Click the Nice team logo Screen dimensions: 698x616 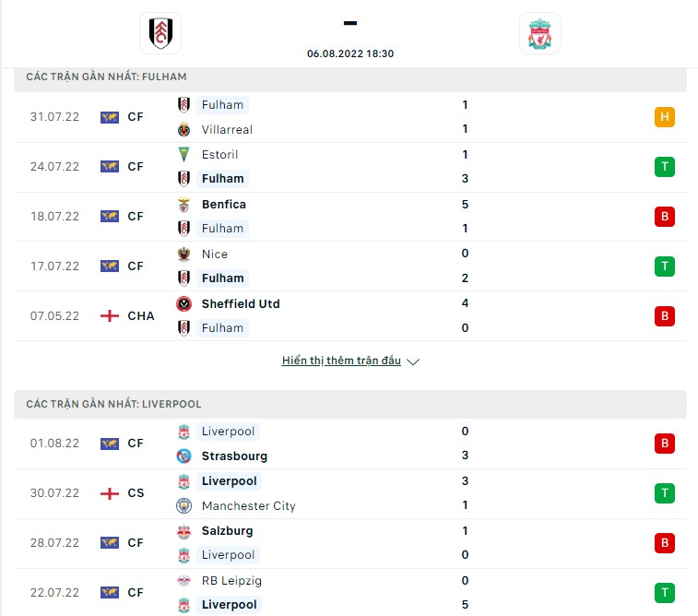tap(183, 255)
